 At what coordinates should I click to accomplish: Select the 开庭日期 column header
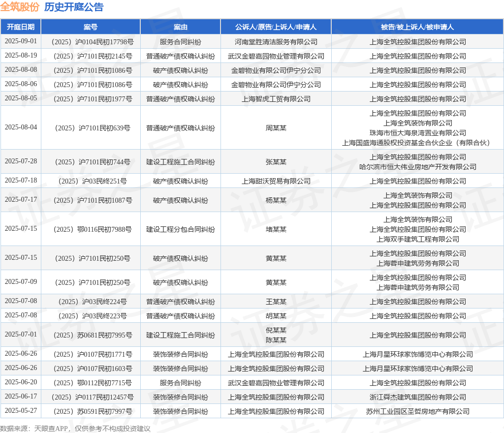[21, 27]
